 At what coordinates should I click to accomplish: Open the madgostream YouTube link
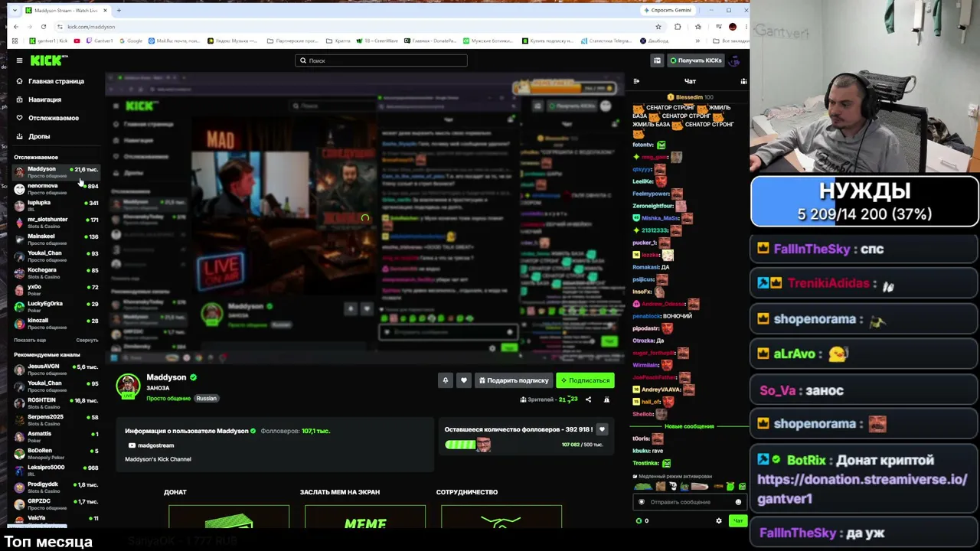pos(152,445)
